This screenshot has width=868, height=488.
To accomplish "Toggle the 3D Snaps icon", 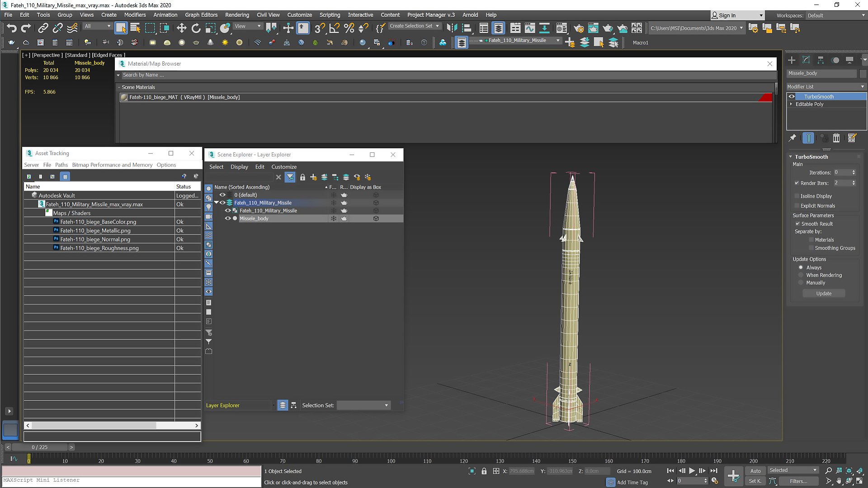I will coord(319,28).
